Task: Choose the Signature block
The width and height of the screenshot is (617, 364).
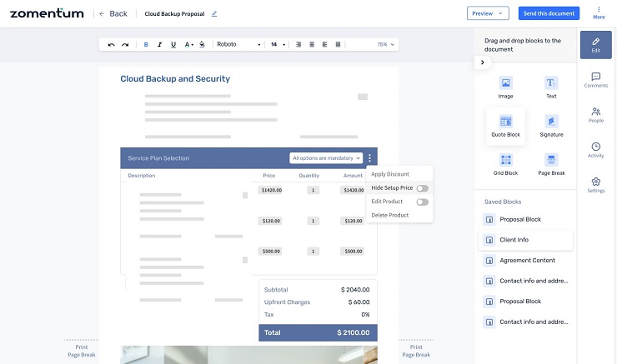Action: tap(551, 122)
